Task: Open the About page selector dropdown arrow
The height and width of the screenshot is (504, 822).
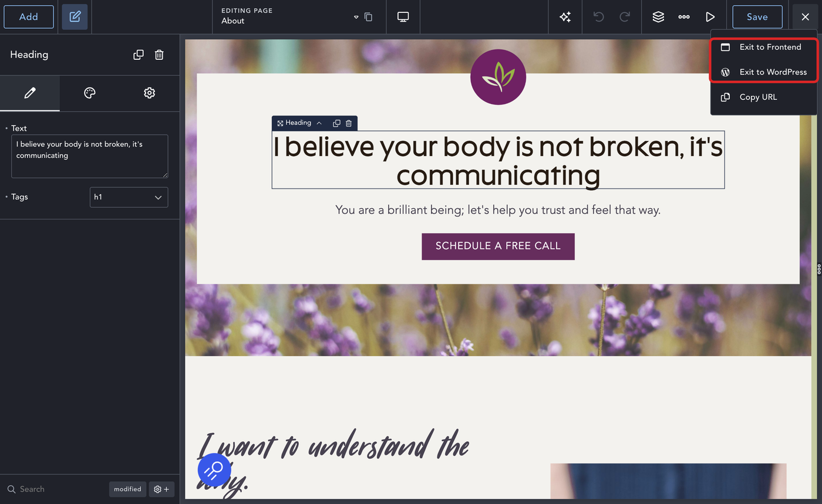Action: click(356, 17)
